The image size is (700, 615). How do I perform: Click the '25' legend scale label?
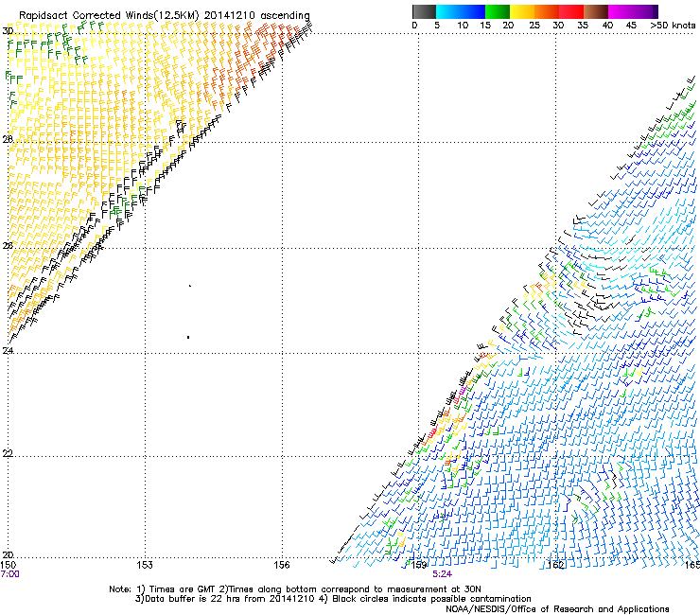click(x=534, y=26)
